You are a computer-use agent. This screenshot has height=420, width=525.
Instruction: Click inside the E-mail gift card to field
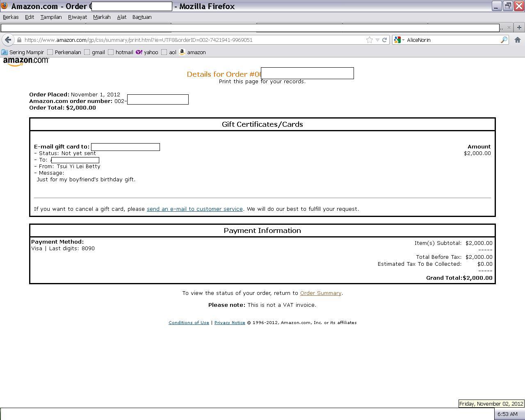[x=126, y=146]
